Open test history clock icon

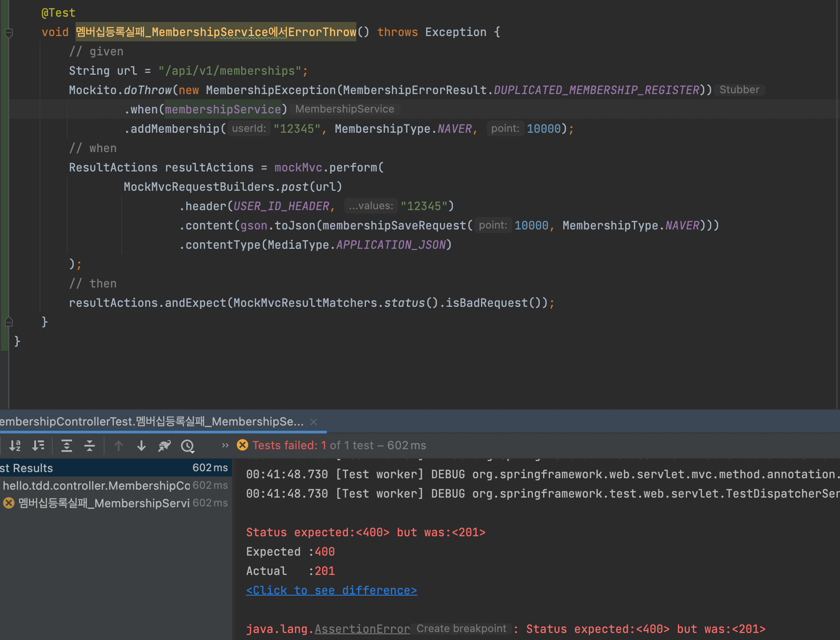pos(188,446)
